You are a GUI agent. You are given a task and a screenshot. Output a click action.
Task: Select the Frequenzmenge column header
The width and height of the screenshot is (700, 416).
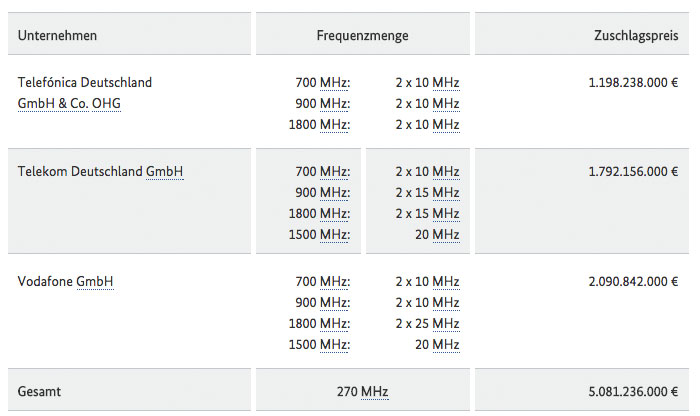point(362,35)
